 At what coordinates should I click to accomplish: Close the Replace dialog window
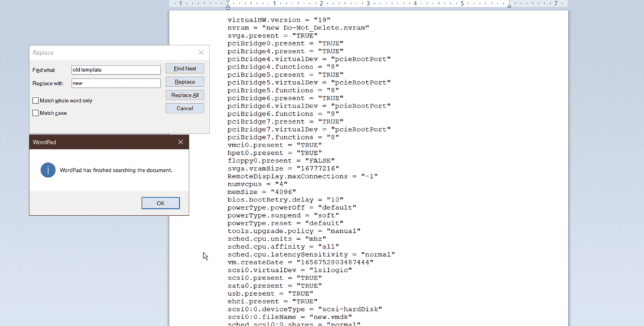201,53
